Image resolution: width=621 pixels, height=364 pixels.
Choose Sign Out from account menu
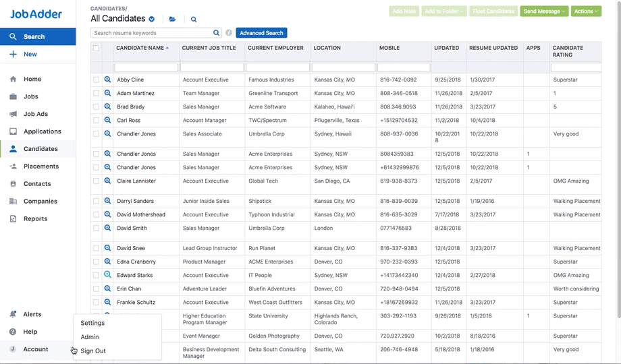(93, 351)
